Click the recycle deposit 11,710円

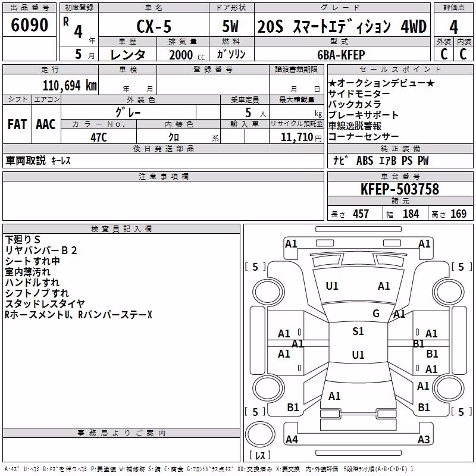(x=301, y=137)
